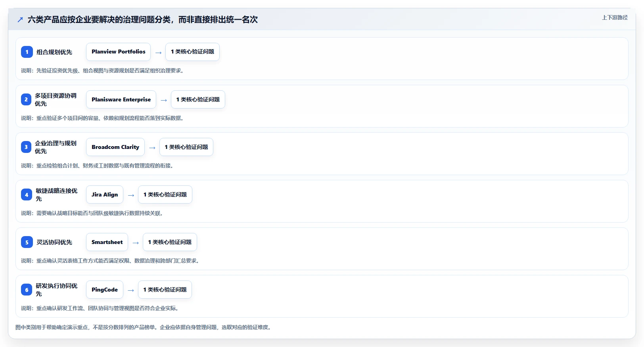Viewport: 644px width, 347px height.
Task: Select the PingCode product chip
Action: [105, 290]
